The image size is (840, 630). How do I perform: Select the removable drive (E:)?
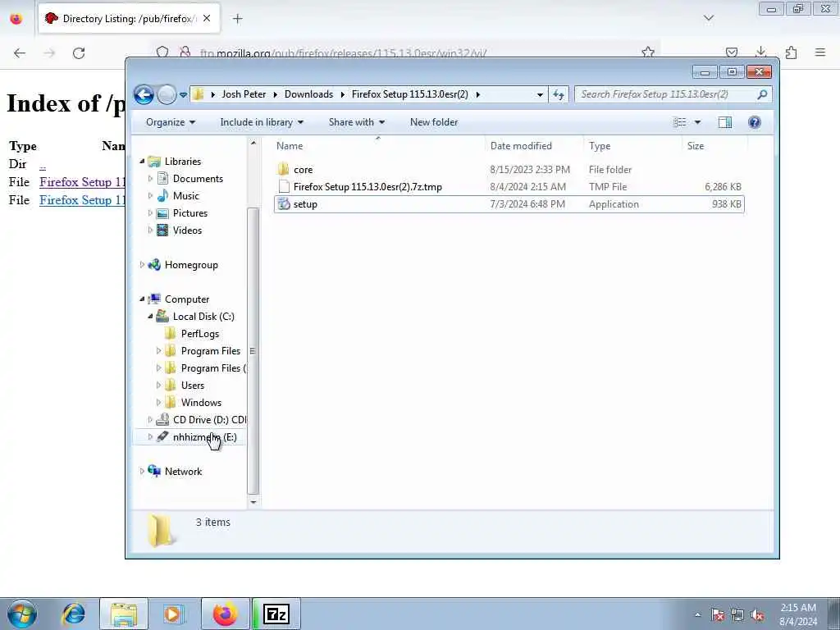[x=204, y=437]
